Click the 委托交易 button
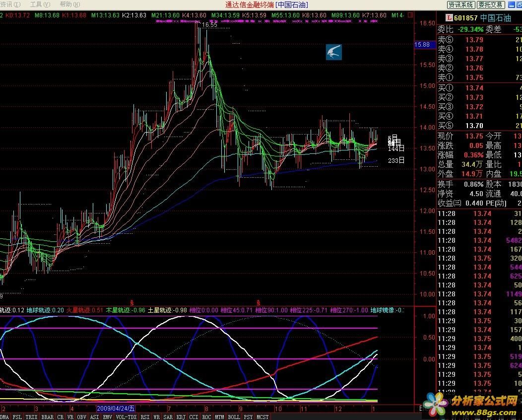Viewport: 522px width, 420px height. [491, 4]
